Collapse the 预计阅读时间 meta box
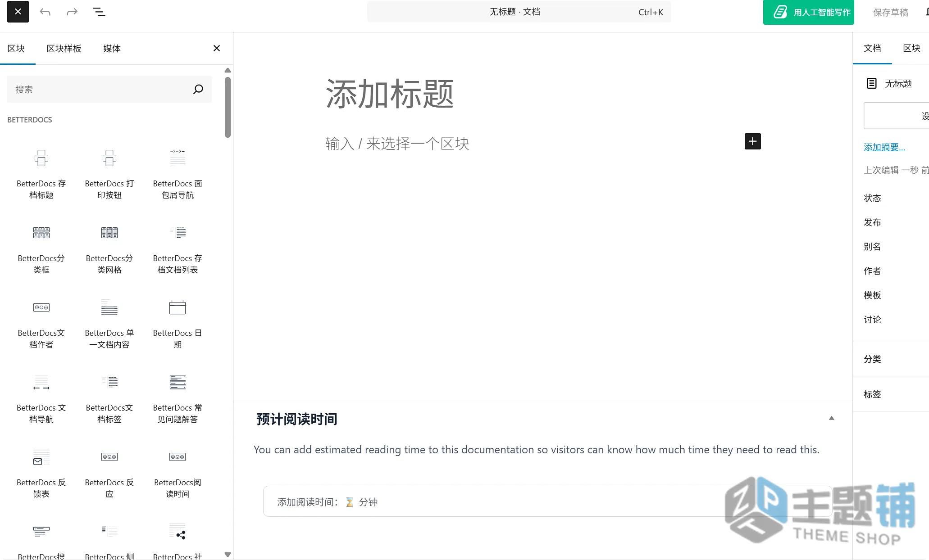The height and width of the screenshot is (560, 929). point(832,418)
